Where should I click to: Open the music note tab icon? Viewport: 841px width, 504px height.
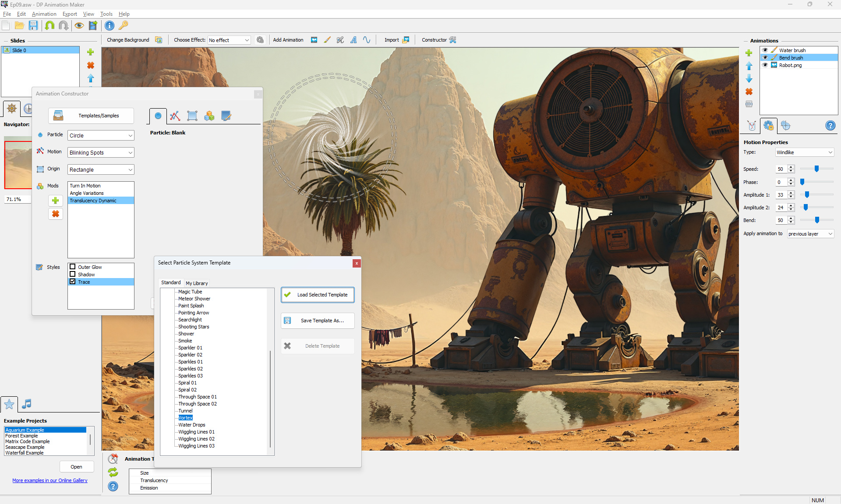pos(27,404)
